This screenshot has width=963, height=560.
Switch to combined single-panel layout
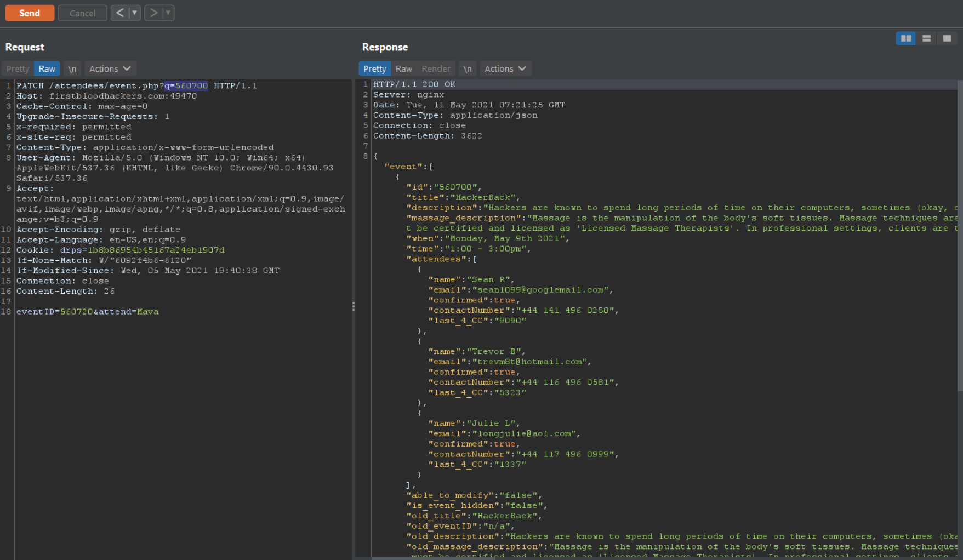[947, 38]
